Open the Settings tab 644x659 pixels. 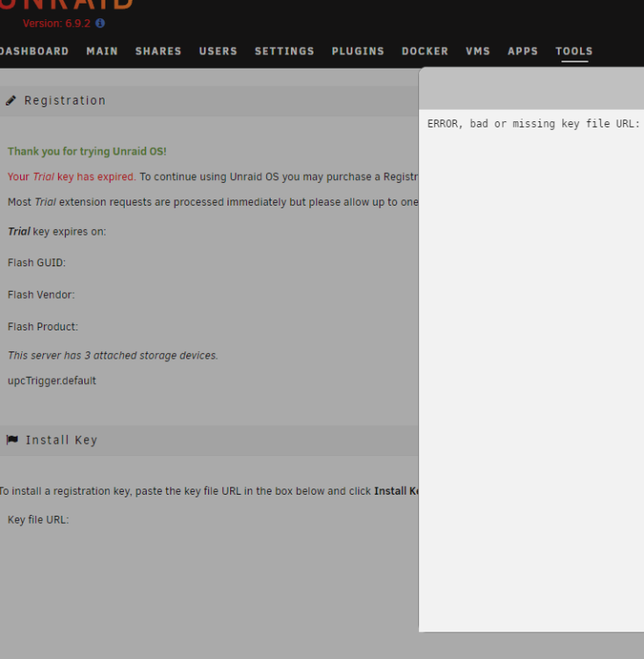(x=285, y=51)
